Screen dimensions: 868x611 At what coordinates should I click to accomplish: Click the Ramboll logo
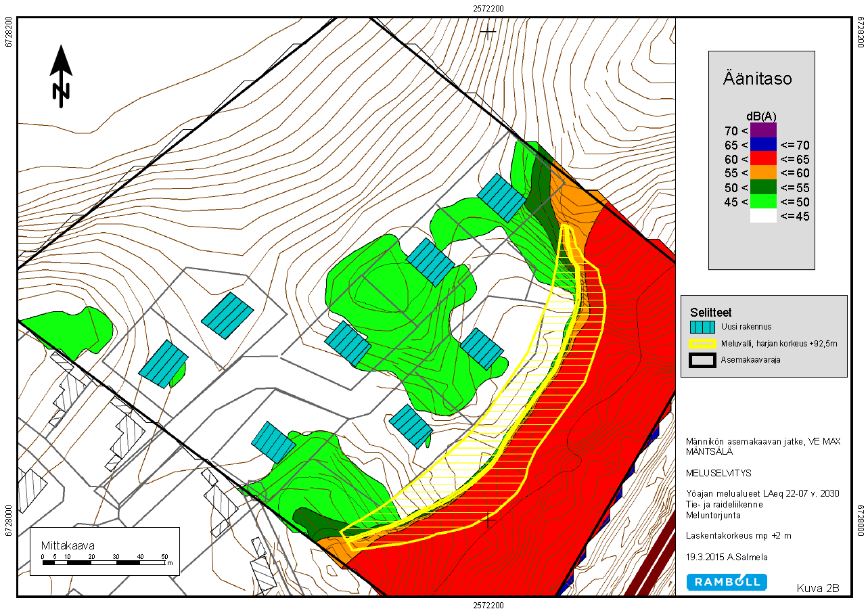727,581
